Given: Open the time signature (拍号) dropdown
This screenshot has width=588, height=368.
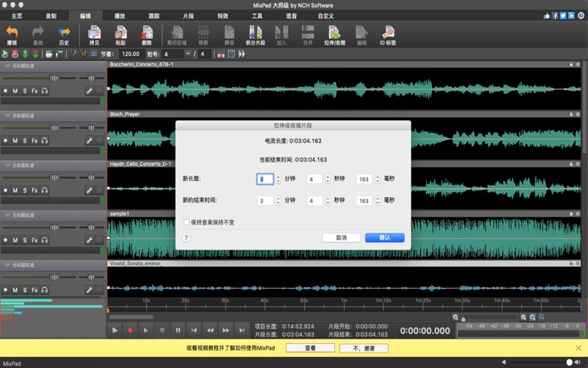Looking at the screenshot, I should point(188,54).
